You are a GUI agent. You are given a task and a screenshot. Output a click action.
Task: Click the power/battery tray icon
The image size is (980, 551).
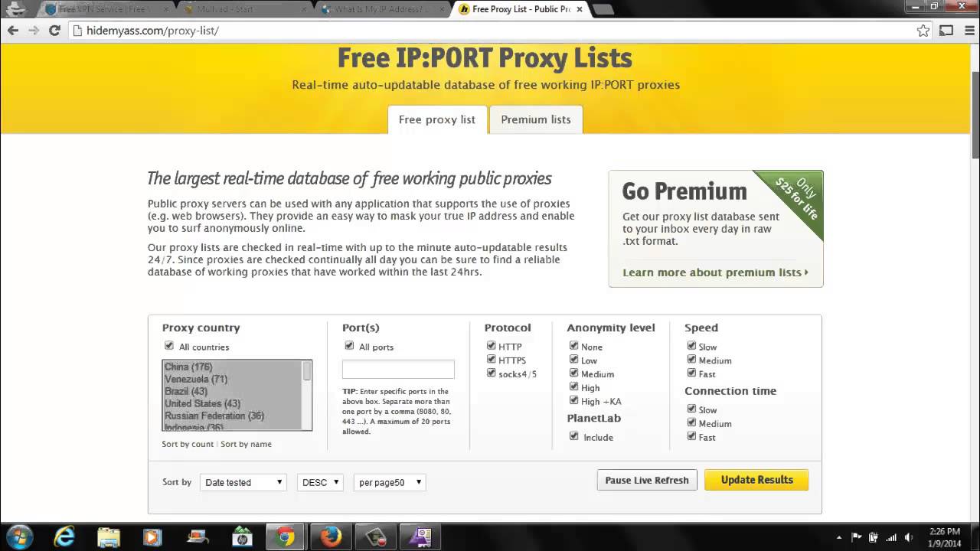click(x=874, y=537)
